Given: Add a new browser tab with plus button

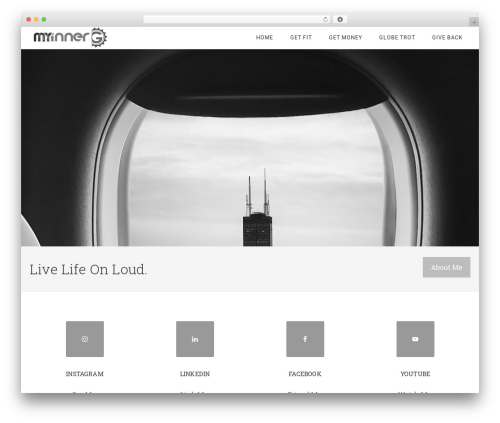Looking at the screenshot, I should pyautogui.click(x=474, y=22).
